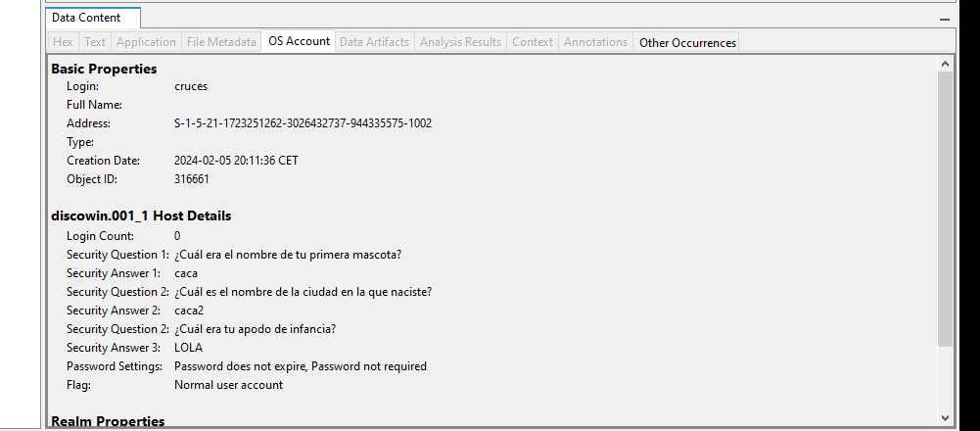Open the Other Occurrences tab
Screen dimensions: 980x431
coord(687,42)
